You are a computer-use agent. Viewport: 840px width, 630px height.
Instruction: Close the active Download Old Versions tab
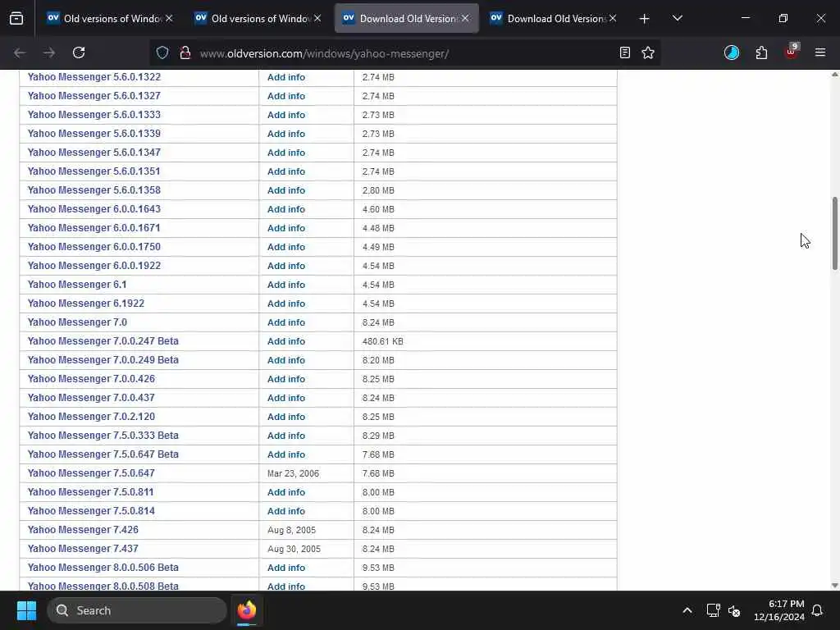click(466, 18)
